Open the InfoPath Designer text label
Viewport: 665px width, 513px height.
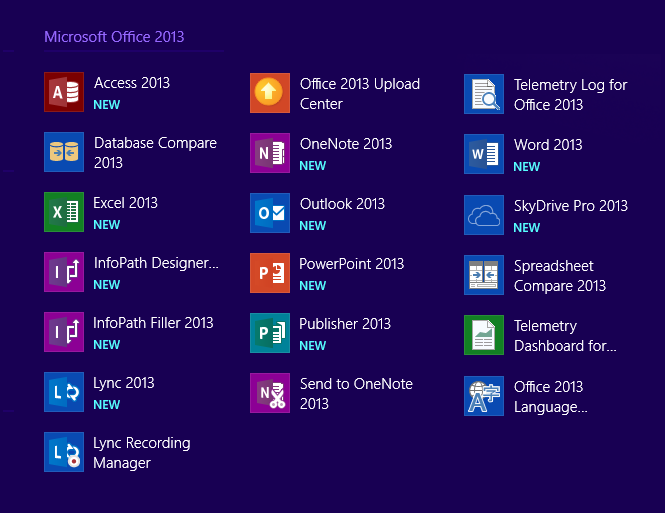pos(156,263)
